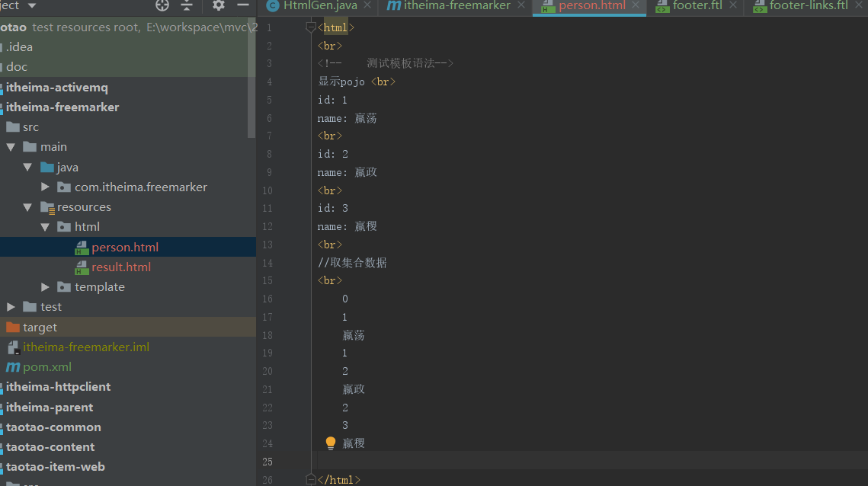868x486 pixels.
Task: Click the opening <html> tag on line 1
Action: 335,27
